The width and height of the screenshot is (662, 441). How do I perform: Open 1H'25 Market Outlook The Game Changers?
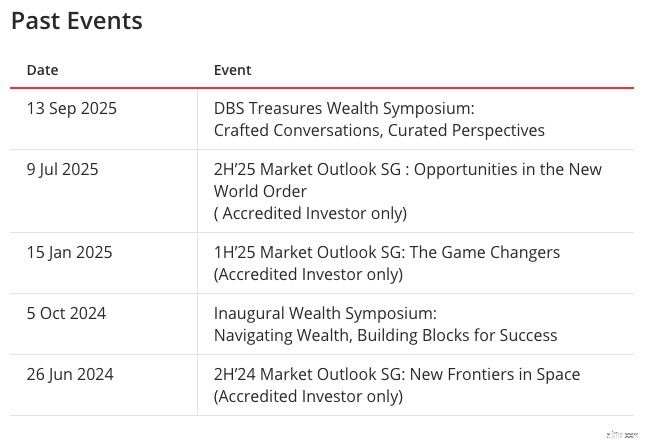pos(387,252)
